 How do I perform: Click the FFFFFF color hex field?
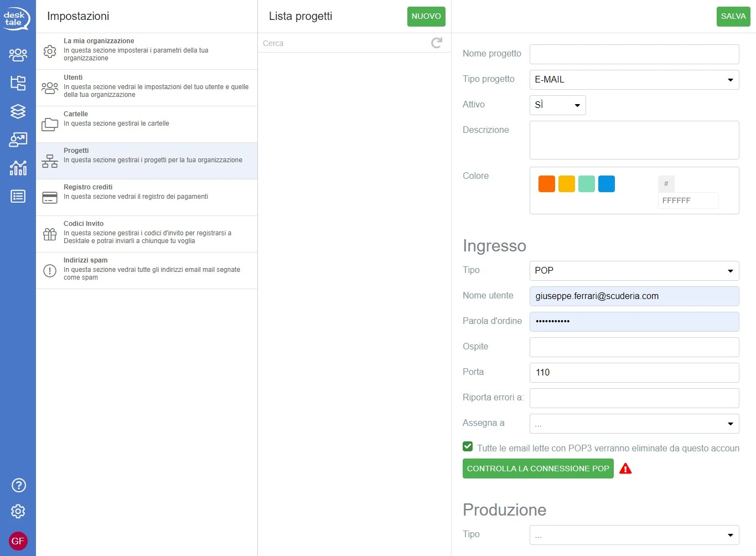pos(688,200)
